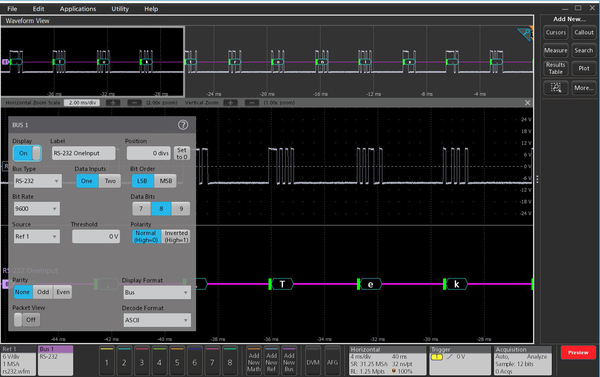Open the Utility menu
600x377 pixels.
click(x=120, y=8)
